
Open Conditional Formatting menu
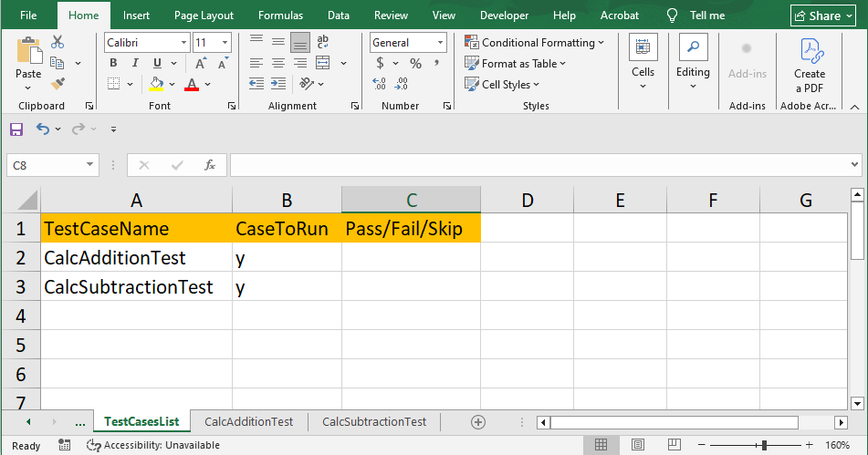click(x=534, y=43)
